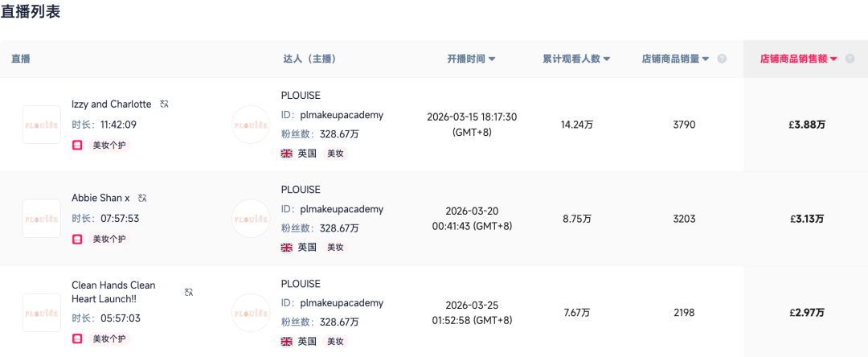Click help icon next to 店铺商品销售额

click(850, 59)
